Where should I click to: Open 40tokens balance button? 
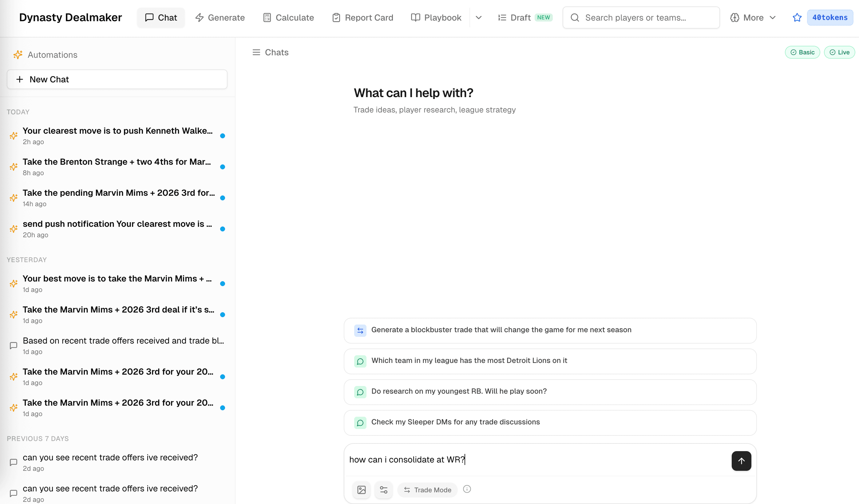pyautogui.click(x=830, y=18)
